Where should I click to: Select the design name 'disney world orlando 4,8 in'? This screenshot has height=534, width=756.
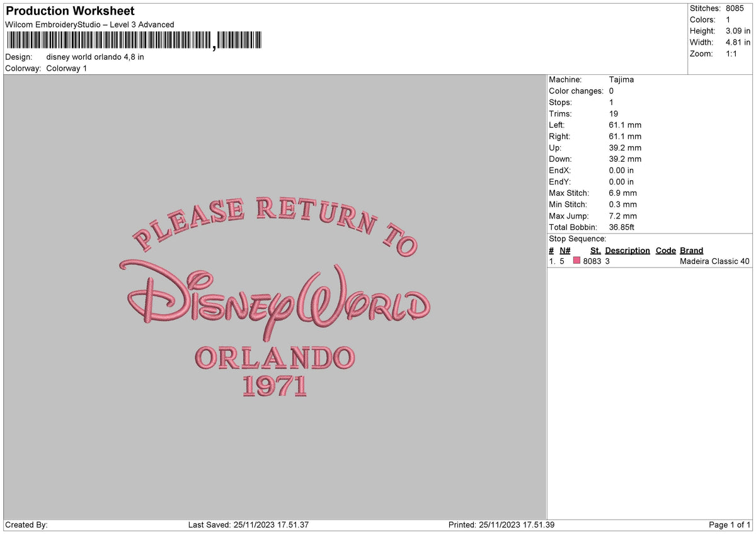[x=95, y=57]
